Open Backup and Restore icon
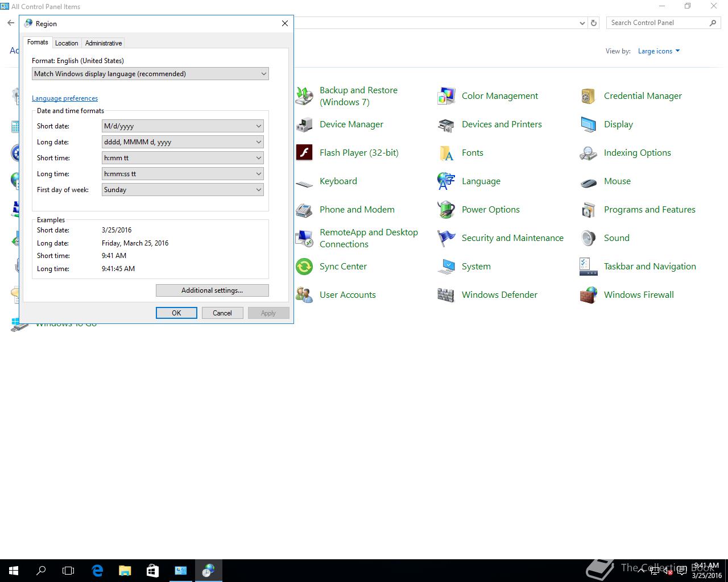The image size is (728, 582). [x=304, y=96]
